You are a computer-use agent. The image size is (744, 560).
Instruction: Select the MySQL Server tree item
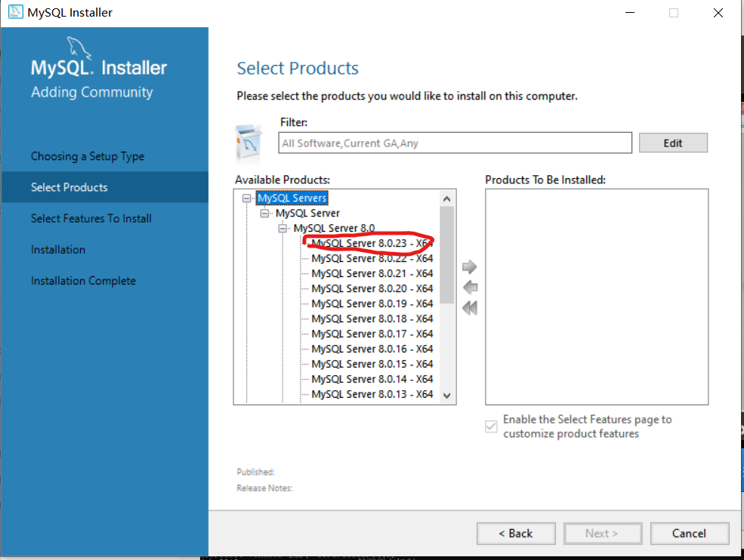point(307,214)
